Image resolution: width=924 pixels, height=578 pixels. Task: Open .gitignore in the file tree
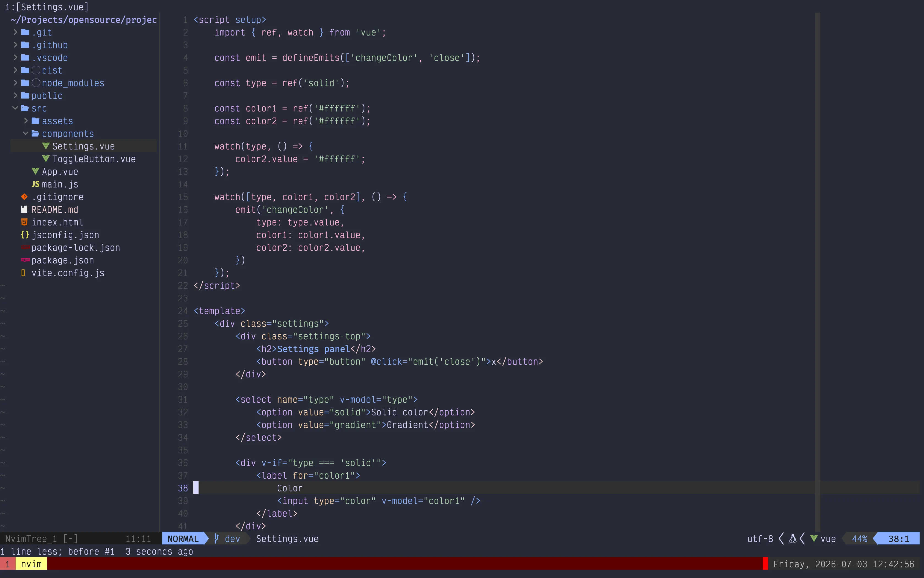[x=57, y=197]
